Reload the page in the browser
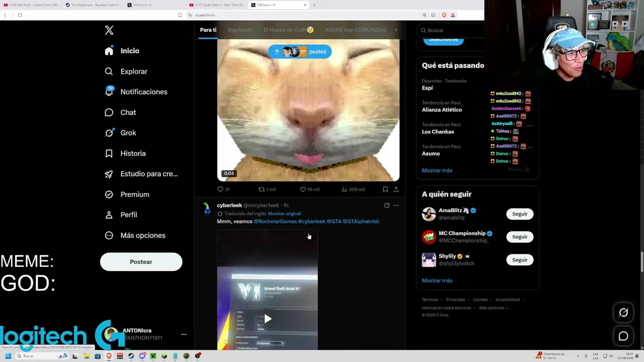The width and height of the screenshot is (644, 362). coord(20,15)
